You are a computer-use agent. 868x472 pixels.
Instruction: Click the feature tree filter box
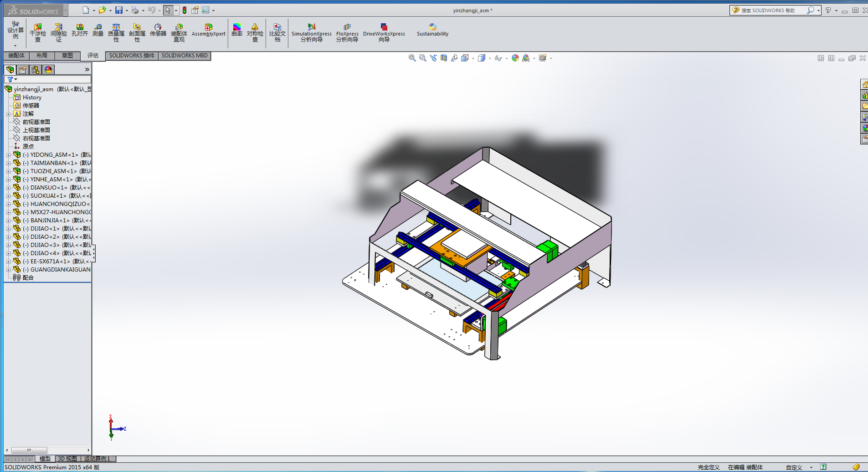(48, 79)
